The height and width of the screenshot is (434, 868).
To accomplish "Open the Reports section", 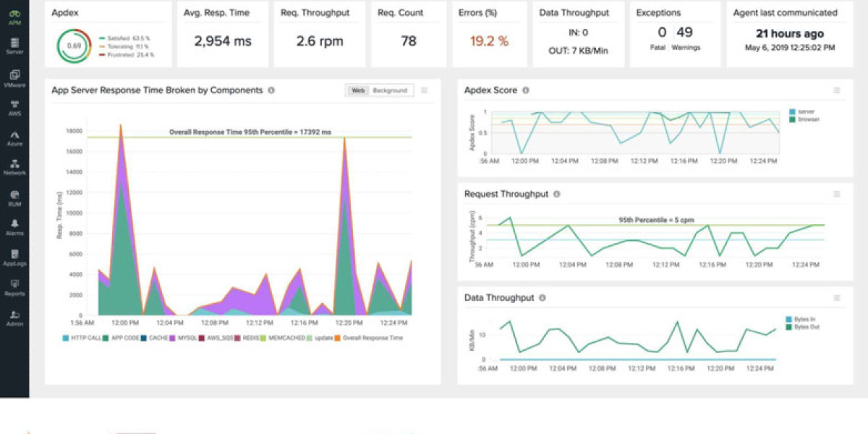I will point(14,286).
